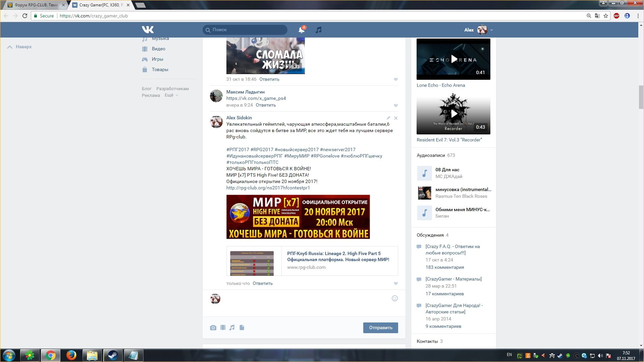Open the Обсуждения section header
The width and height of the screenshot is (644, 362).
(x=432, y=235)
